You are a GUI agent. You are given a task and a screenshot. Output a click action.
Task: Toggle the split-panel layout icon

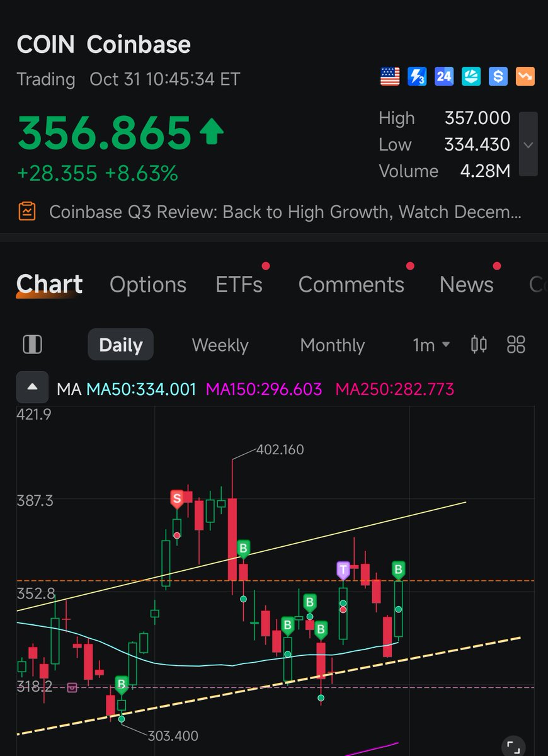click(32, 345)
